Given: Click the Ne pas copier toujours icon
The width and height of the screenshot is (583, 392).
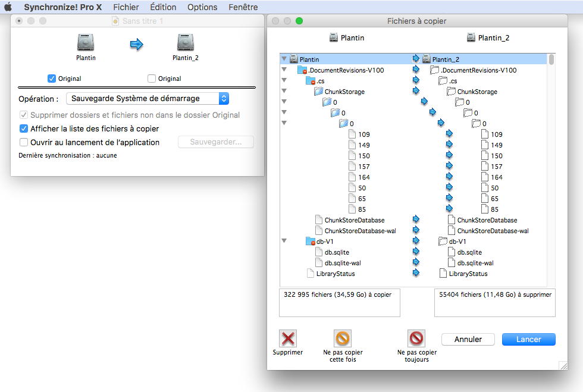Looking at the screenshot, I should (416, 338).
